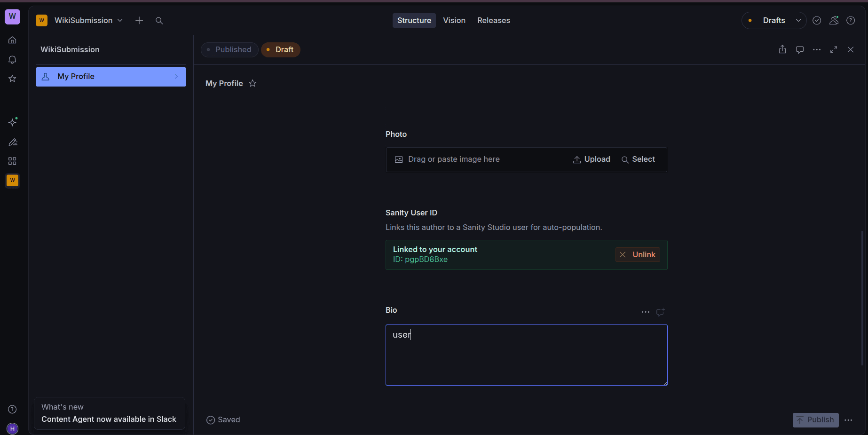The height and width of the screenshot is (435, 868).
Task: Click the Unlink button
Action: click(x=638, y=254)
